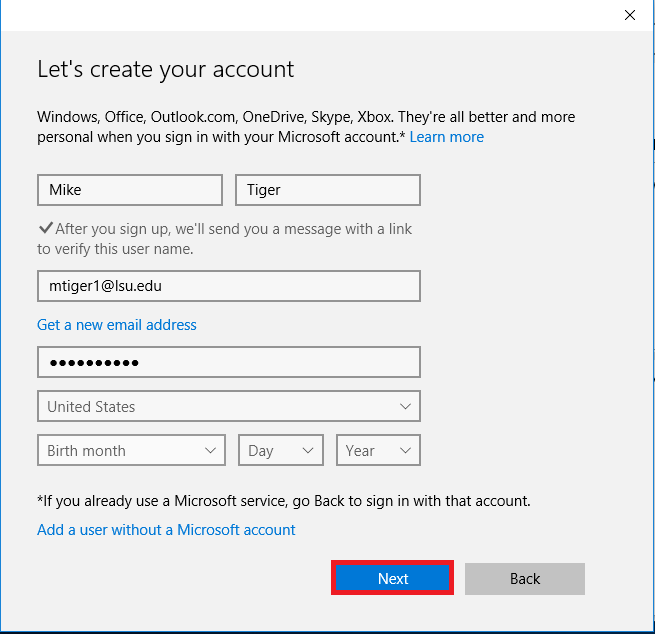Open the Day dropdown

click(x=281, y=450)
